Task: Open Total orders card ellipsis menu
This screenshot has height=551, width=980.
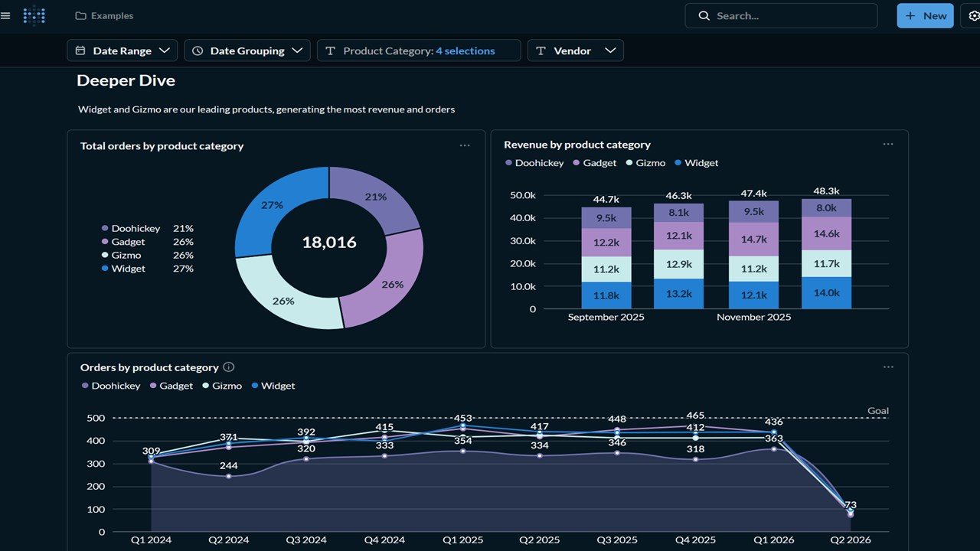Action: (x=465, y=145)
